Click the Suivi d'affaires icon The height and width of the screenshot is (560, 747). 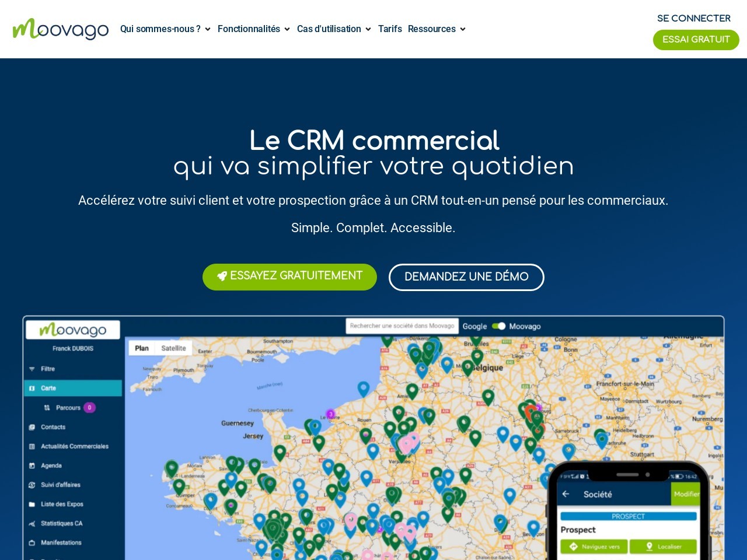point(32,485)
